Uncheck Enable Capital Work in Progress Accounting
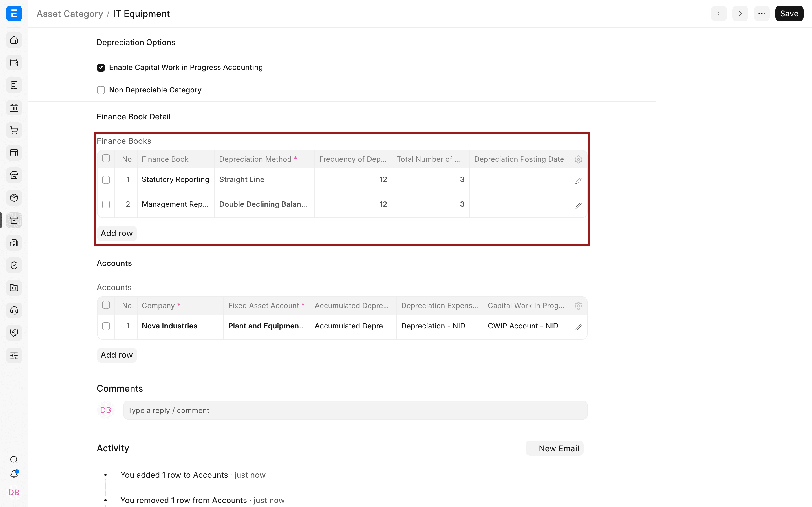The image size is (812, 507). [x=101, y=67]
